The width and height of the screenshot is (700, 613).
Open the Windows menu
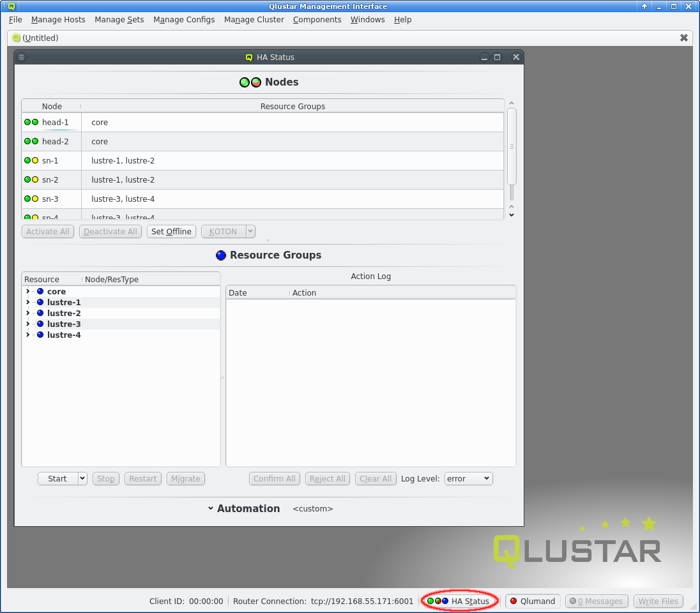point(367,20)
